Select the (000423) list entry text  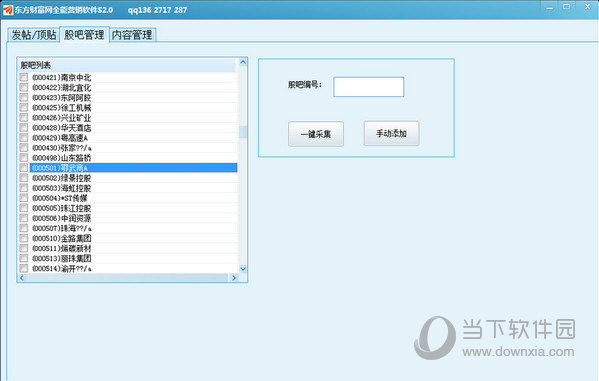coord(62,97)
